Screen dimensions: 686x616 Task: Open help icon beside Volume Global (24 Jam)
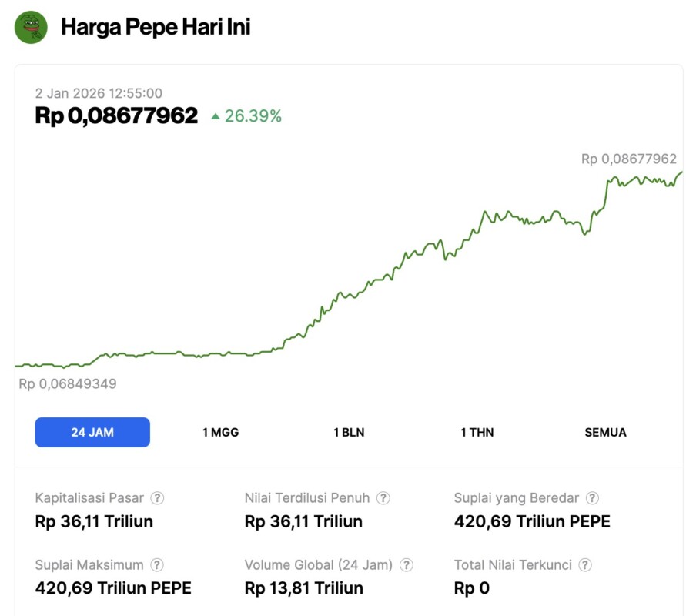406,565
